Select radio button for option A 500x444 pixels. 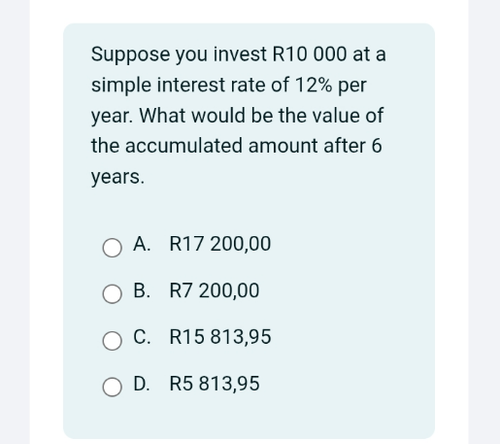tap(112, 248)
